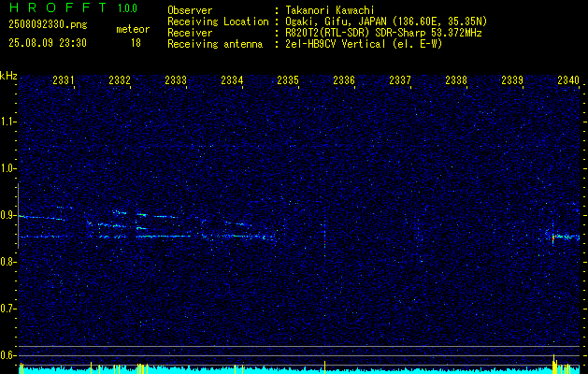The width and height of the screenshot is (588, 374).
Task: Click the 2339 time axis marker
Action: point(512,79)
